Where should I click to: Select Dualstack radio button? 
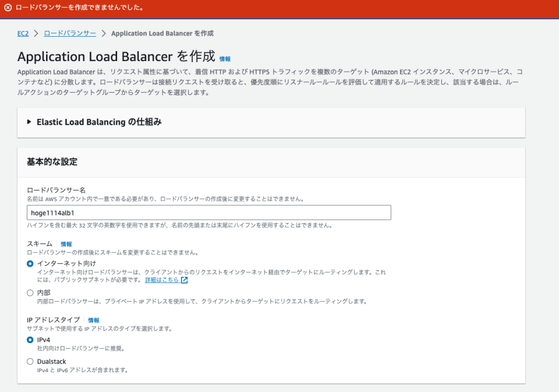click(x=30, y=362)
